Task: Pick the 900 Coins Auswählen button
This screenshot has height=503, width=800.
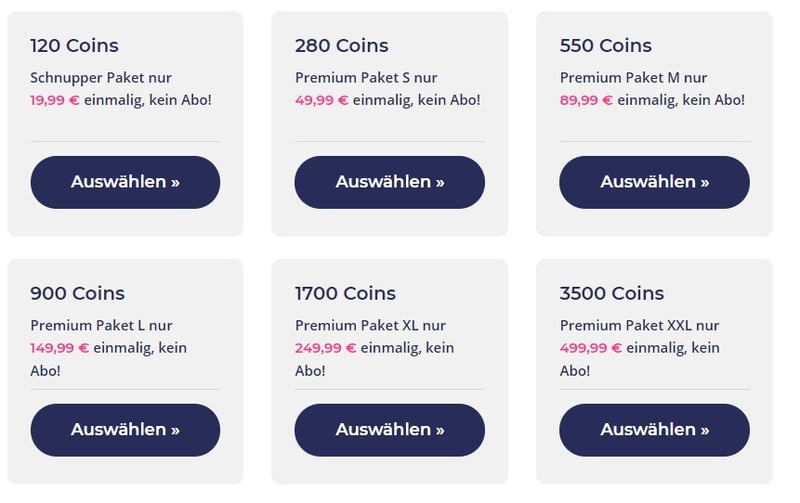Action: (x=125, y=430)
